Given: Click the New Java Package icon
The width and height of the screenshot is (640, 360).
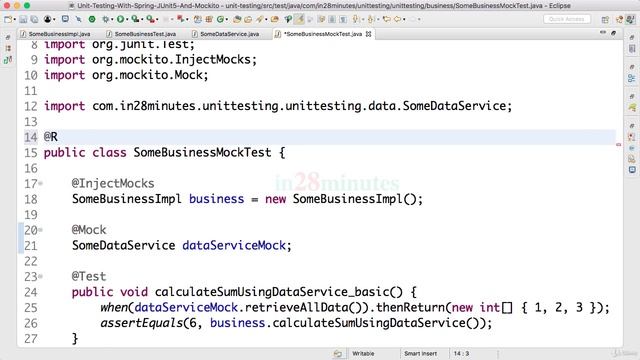Looking at the screenshot, I should tap(198, 19).
